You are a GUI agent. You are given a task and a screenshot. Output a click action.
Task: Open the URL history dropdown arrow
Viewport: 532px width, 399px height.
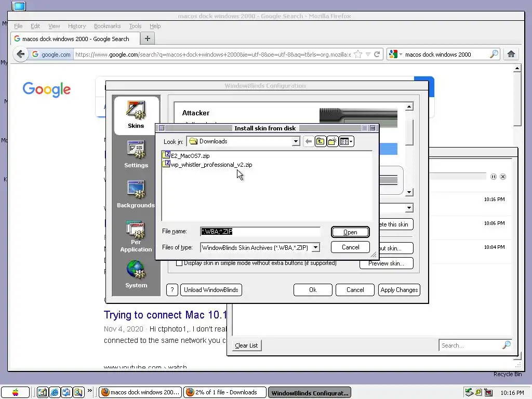pos(368,54)
